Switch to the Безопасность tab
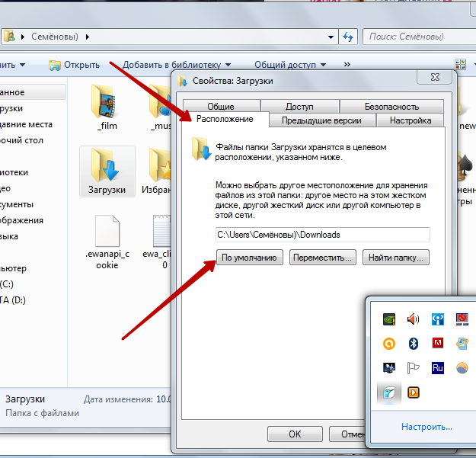The image size is (476, 458). point(391,107)
